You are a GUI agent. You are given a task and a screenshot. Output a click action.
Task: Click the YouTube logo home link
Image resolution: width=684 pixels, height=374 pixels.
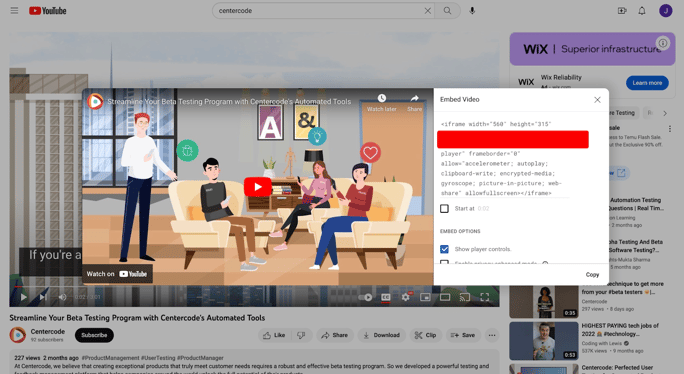[48, 11]
